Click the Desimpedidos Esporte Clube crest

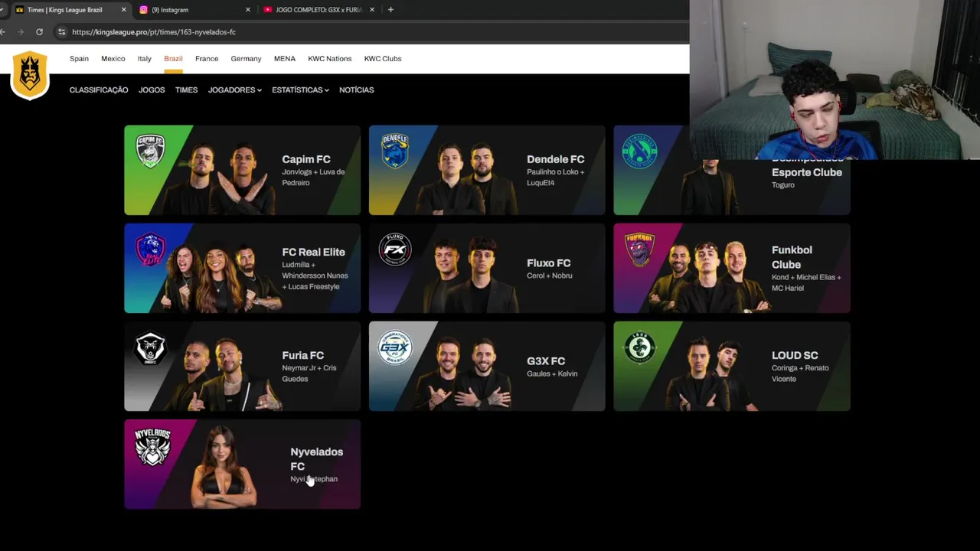tap(639, 150)
